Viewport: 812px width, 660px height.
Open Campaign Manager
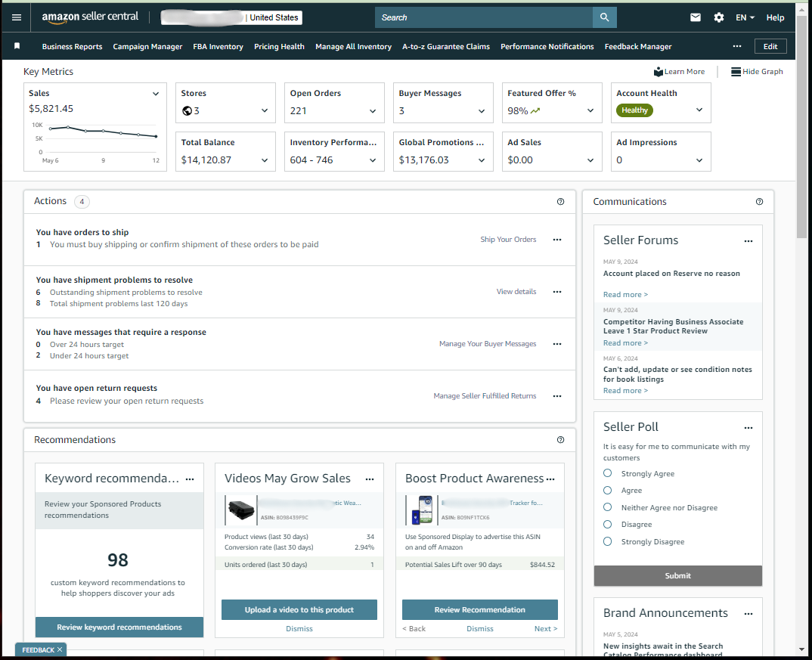click(x=147, y=47)
